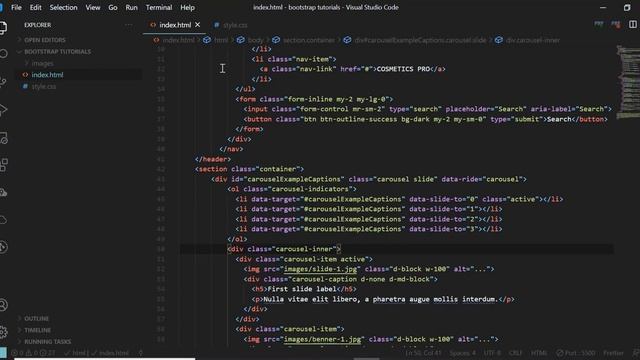
Task: Follow the images/benner-1.jpg link in code
Action: tap(322, 339)
